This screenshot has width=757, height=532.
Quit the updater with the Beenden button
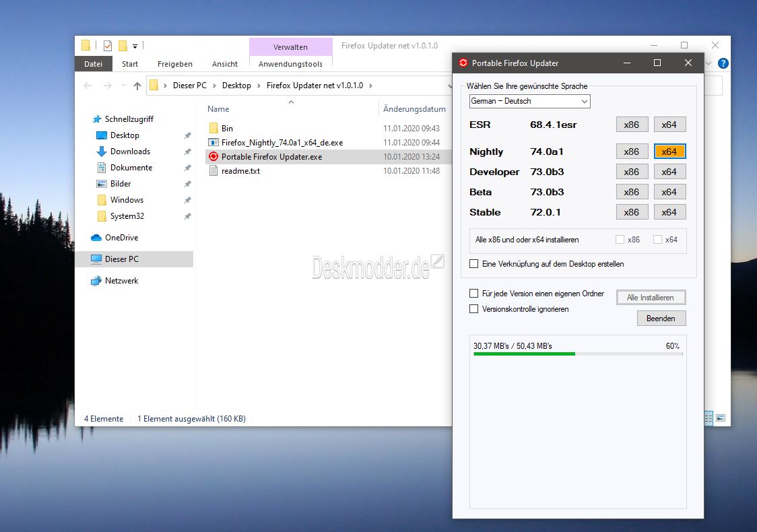coord(661,319)
